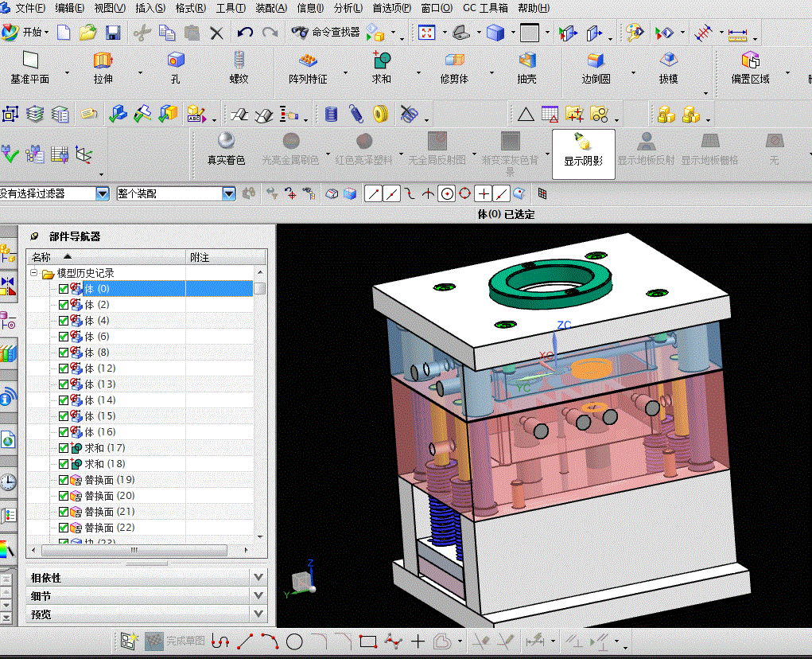Toggle the Show Shadows (显示阴影) button
This screenshot has height=659, width=812.
pyautogui.click(x=584, y=154)
